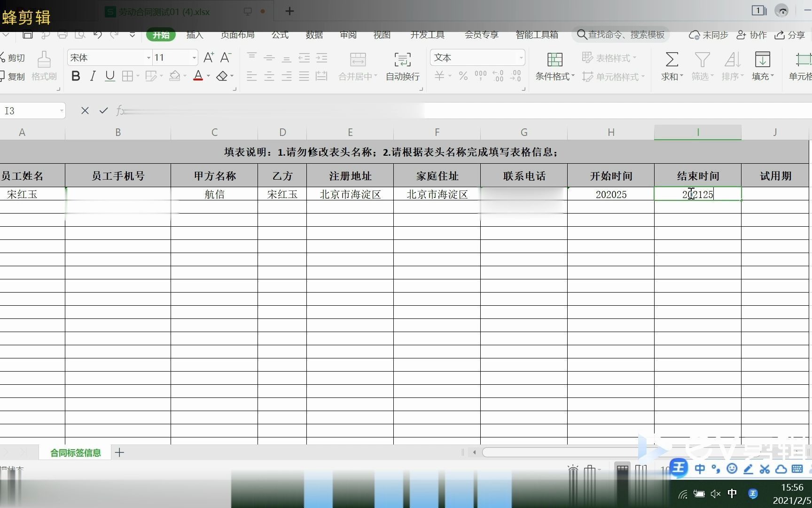Click the 合并居中 merge center icon
The image size is (812, 508).
click(x=358, y=66)
